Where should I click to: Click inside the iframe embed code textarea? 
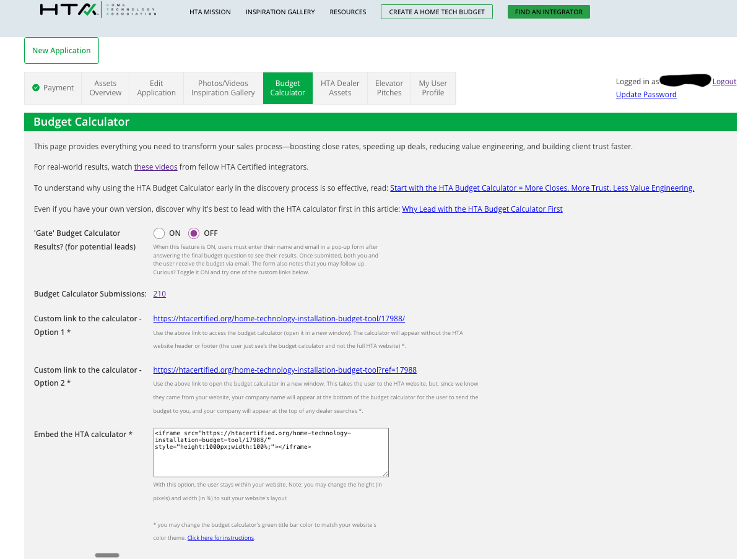[271, 452]
